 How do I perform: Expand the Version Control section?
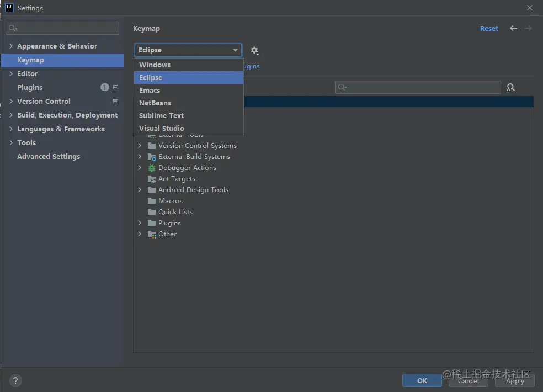point(10,101)
